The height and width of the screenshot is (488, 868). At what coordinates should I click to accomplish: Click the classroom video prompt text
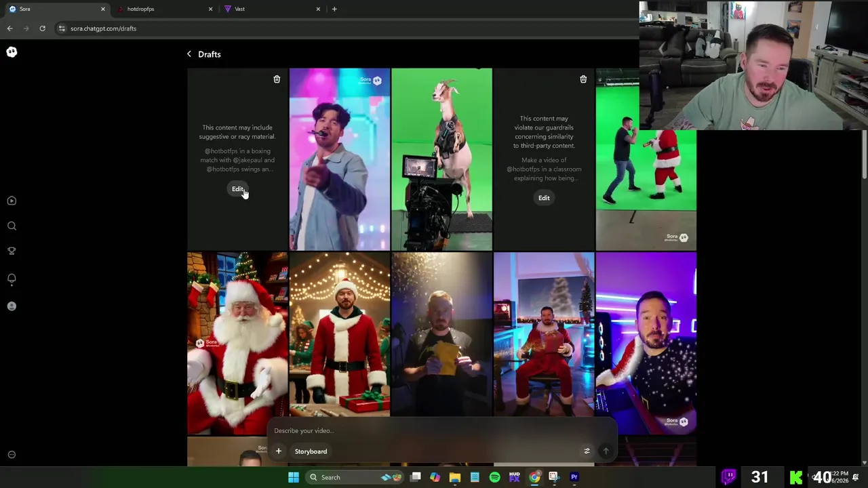click(544, 169)
